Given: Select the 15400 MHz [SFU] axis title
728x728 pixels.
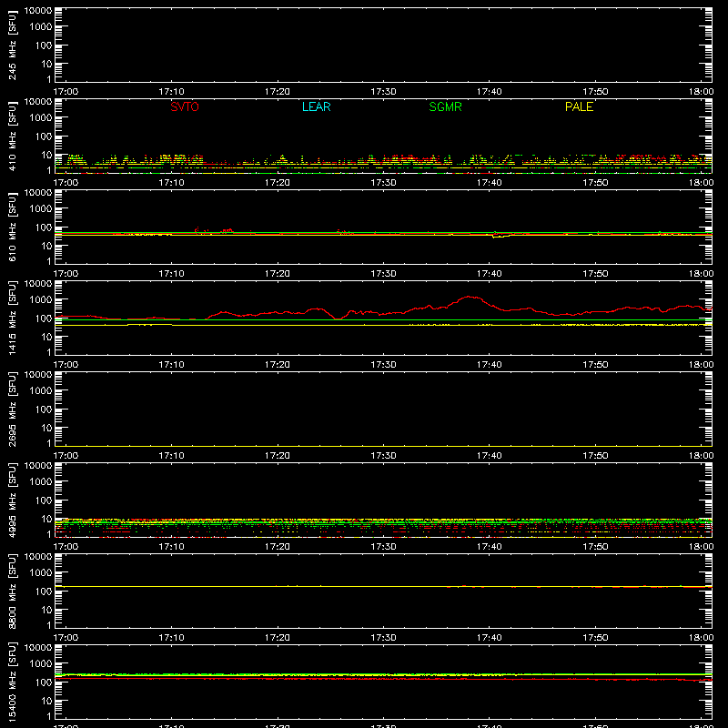Looking at the screenshot, I should point(12,682).
